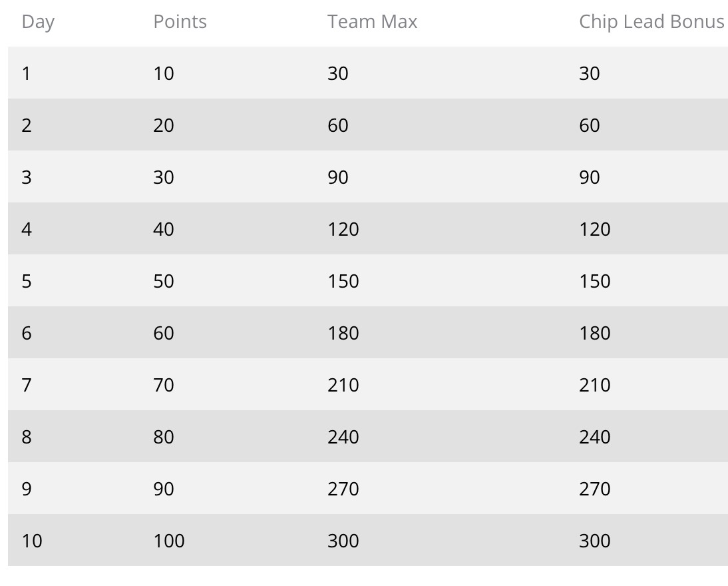Click the Day column header

click(38, 22)
